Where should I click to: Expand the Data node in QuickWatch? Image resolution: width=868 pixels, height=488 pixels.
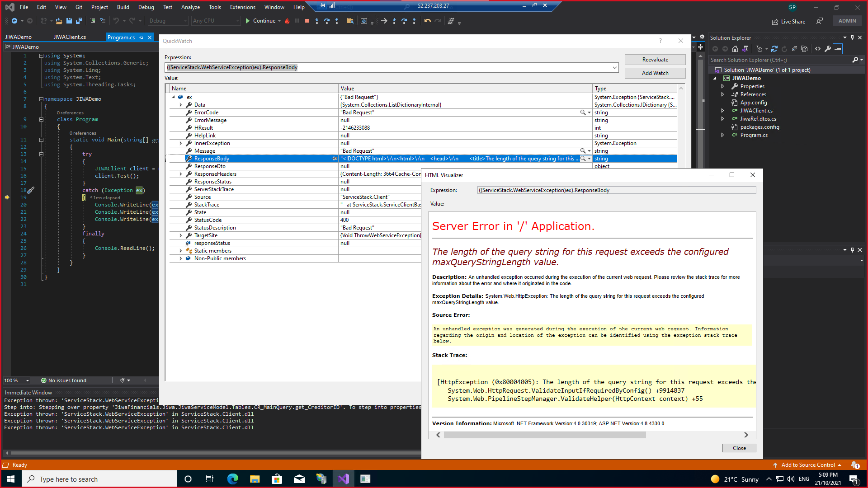pos(181,105)
